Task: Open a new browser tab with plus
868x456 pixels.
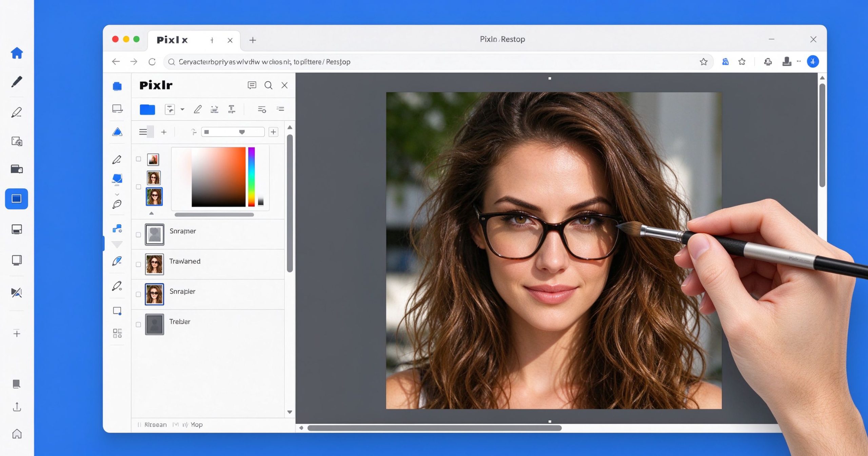Action: click(253, 40)
